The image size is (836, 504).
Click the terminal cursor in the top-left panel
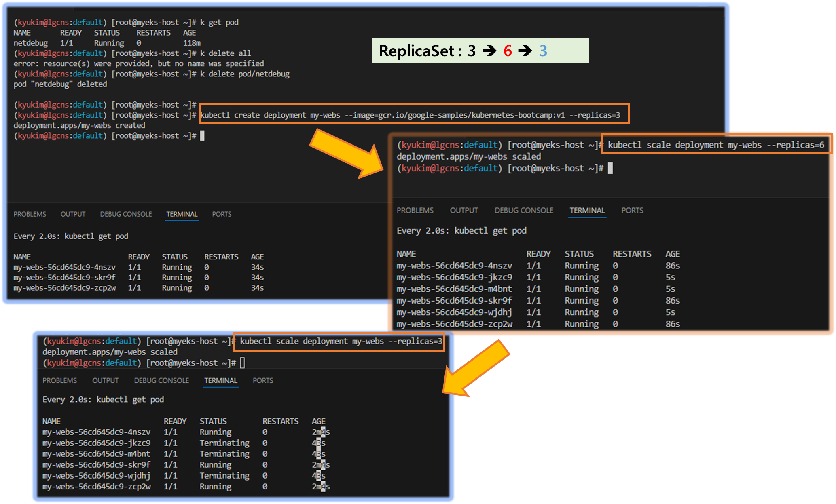pyautogui.click(x=202, y=136)
